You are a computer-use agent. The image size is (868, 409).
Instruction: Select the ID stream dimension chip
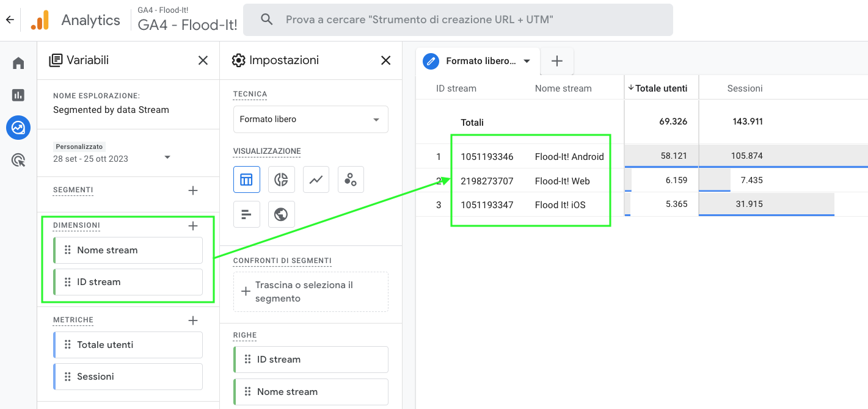(x=128, y=282)
